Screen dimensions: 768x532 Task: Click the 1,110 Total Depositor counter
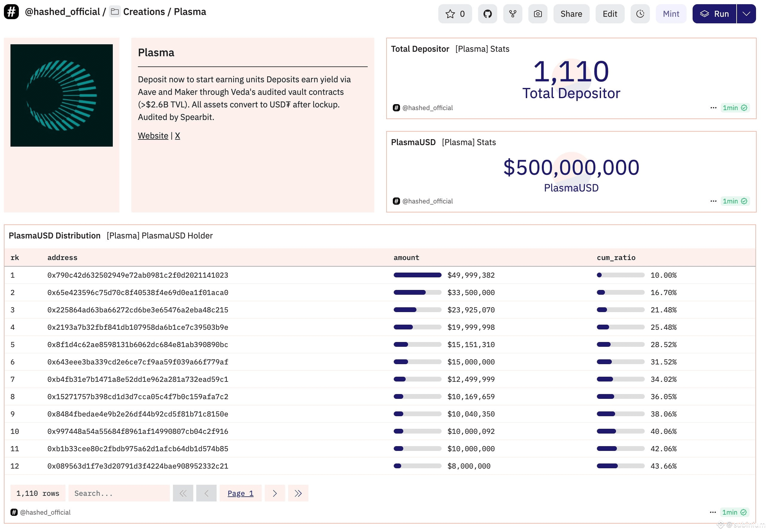[x=571, y=71]
